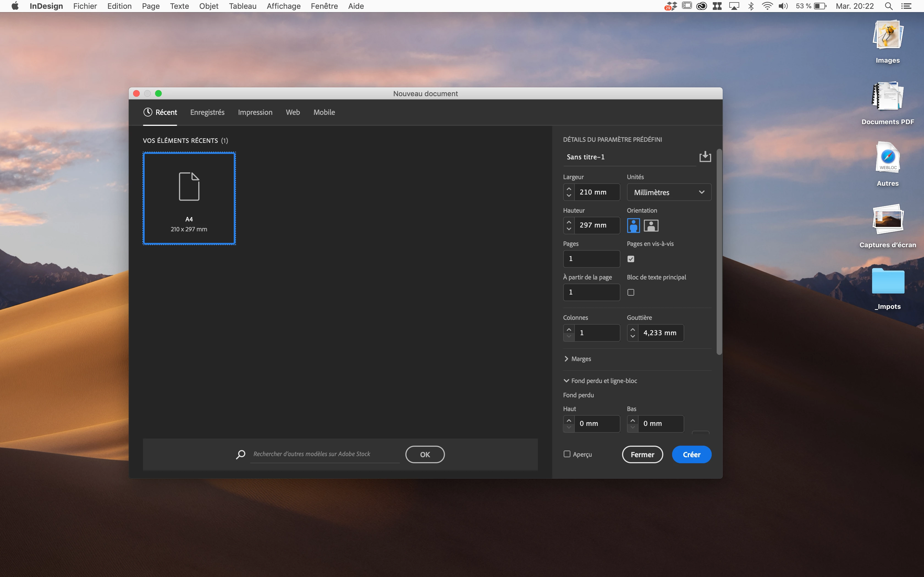Click the Spotlight search icon

tap(889, 6)
